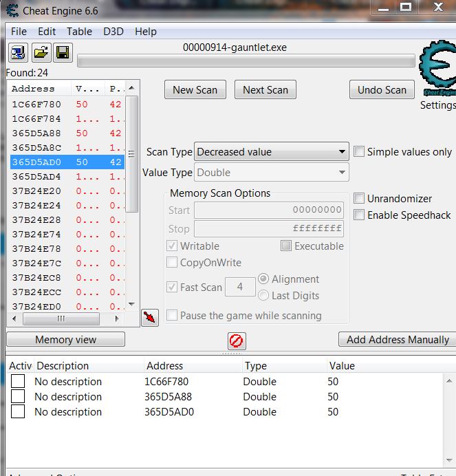This screenshot has width=456, height=476.
Task: Click the Next Scan button
Action: click(265, 89)
